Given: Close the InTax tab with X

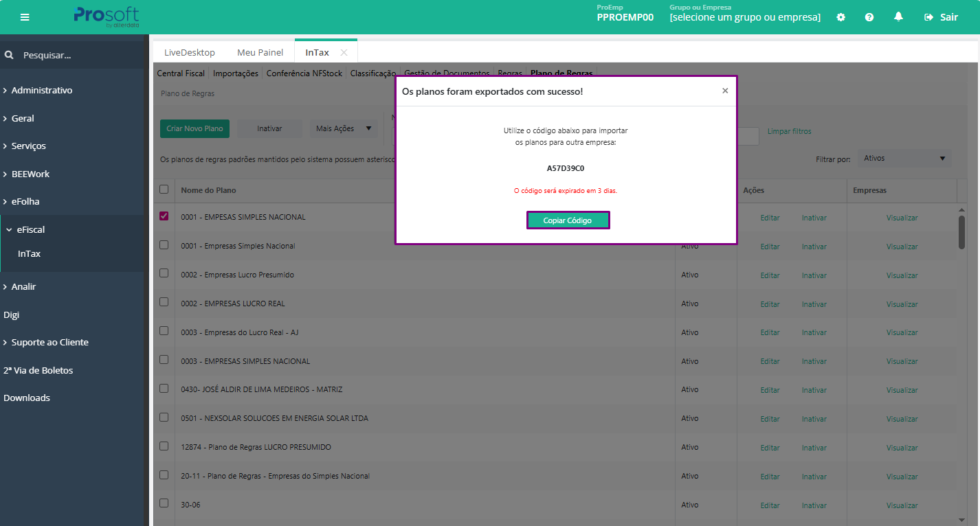Looking at the screenshot, I should [344, 53].
